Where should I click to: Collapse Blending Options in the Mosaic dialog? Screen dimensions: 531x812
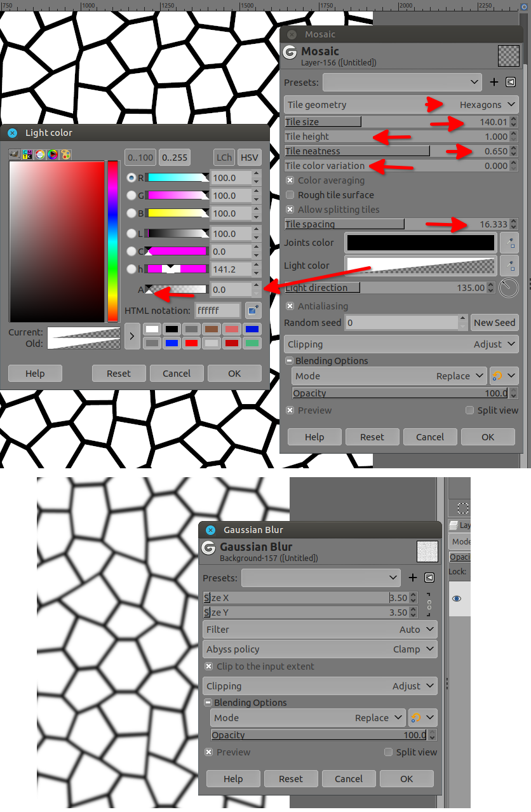coord(290,361)
